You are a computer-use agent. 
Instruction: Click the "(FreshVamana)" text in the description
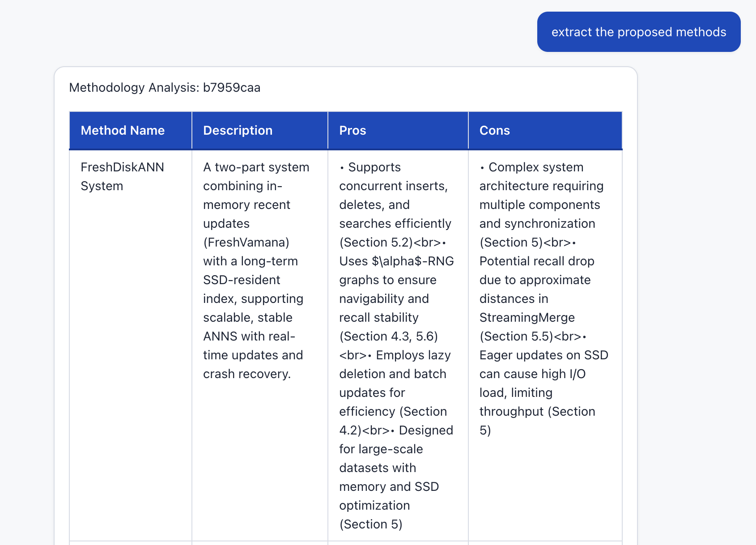246,243
